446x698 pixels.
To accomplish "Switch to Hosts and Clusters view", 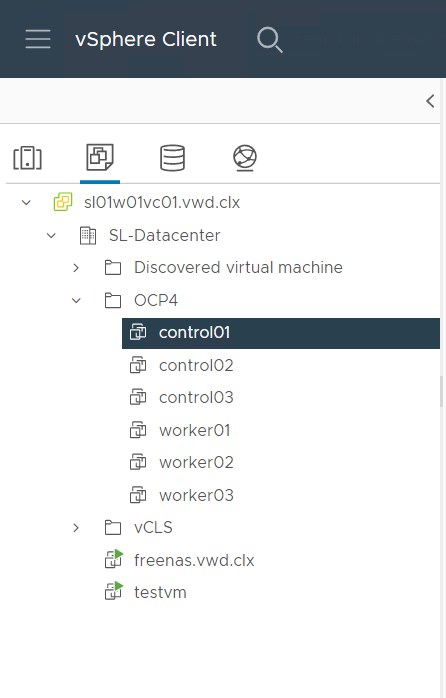I will (28, 158).
